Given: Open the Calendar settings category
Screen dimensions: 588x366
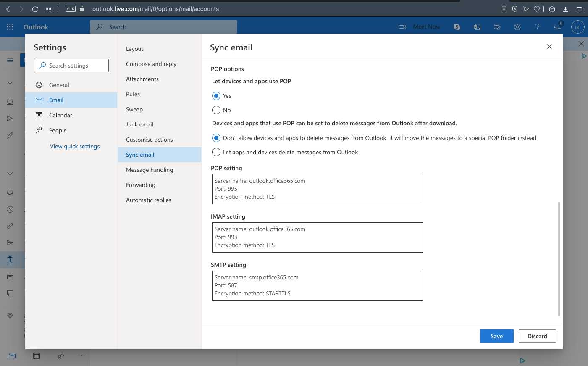Looking at the screenshot, I should 71,115.
